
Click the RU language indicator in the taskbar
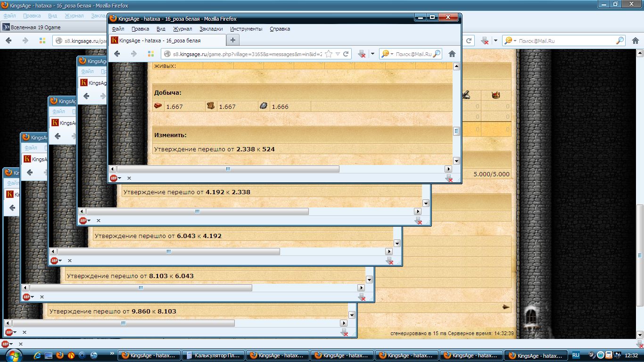tap(576, 355)
